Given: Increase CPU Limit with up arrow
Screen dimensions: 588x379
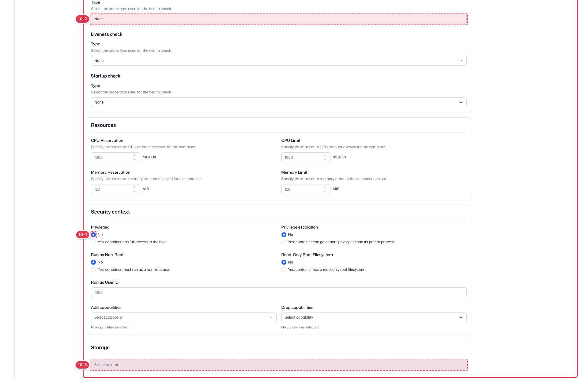Looking at the screenshot, I should pos(325,155).
